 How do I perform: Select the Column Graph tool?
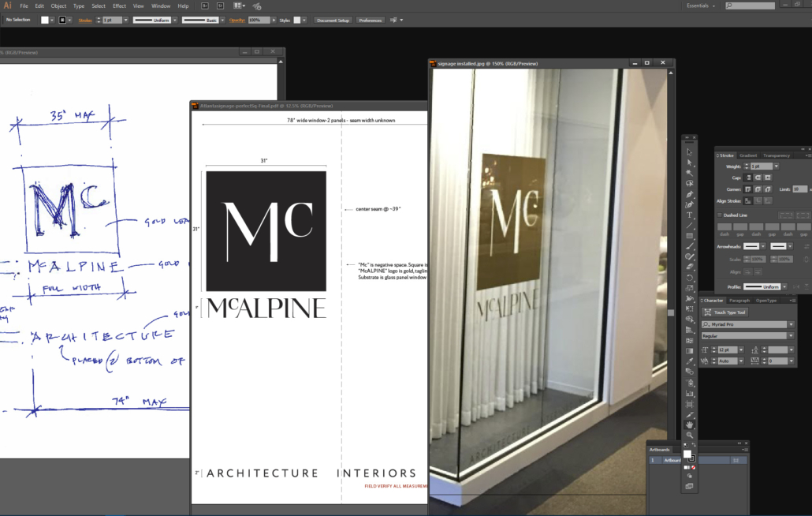click(689, 393)
